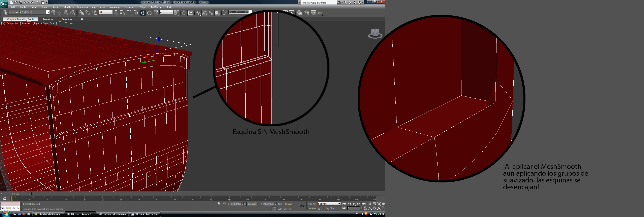Toggle Set Key mode
The height and width of the screenshot is (217, 644).
[x=312, y=208]
